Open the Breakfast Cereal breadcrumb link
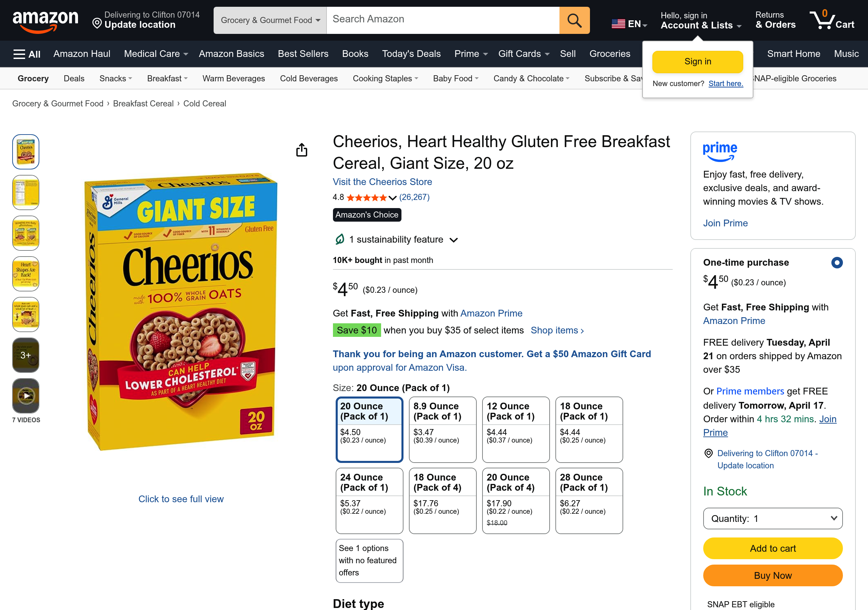The width and height of the screenshot is (868, 610). click(143, 103)
